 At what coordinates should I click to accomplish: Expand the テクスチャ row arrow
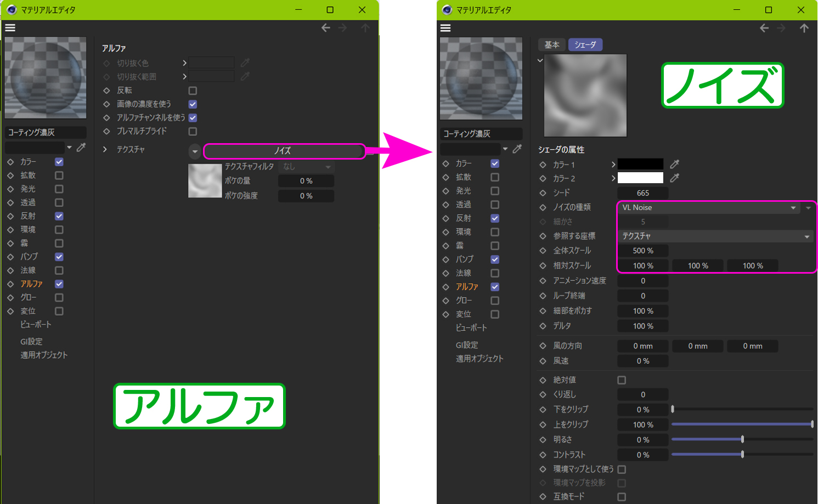(x=105, y=149)
